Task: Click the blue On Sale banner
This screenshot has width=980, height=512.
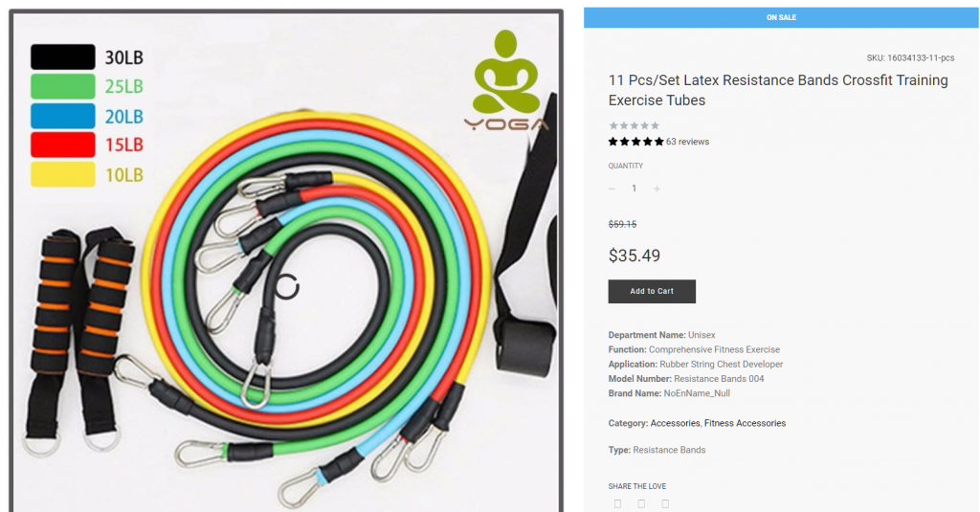Action: 781,17
